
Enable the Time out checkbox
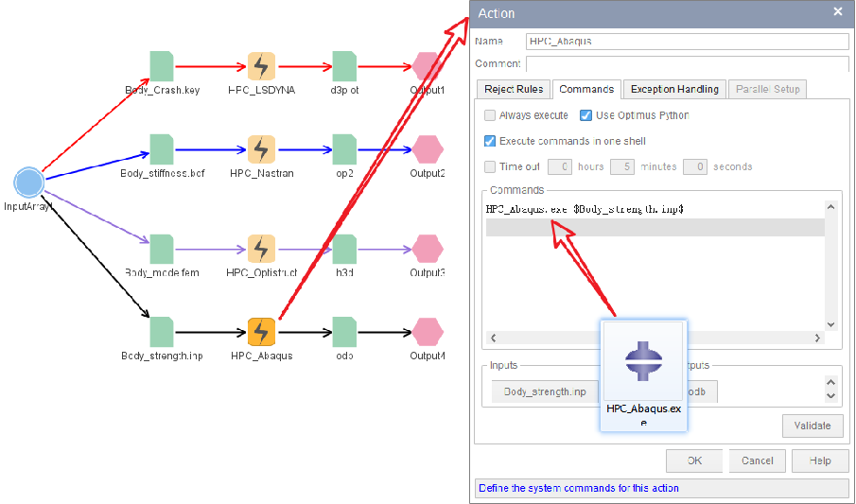[490, 166]
